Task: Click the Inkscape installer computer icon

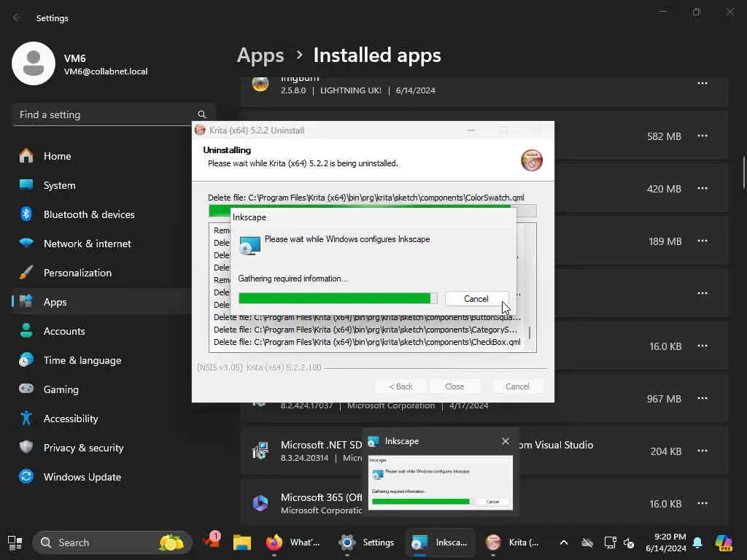Action: (249, 245)
